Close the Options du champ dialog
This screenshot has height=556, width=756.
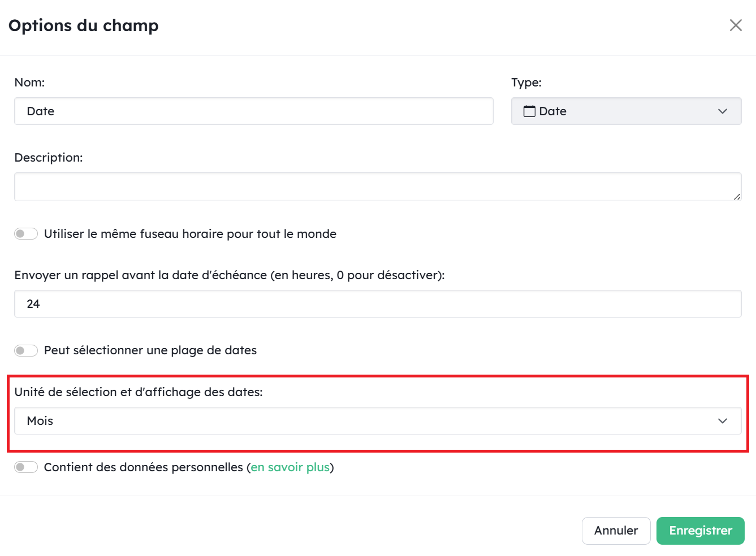coord(736,25)
